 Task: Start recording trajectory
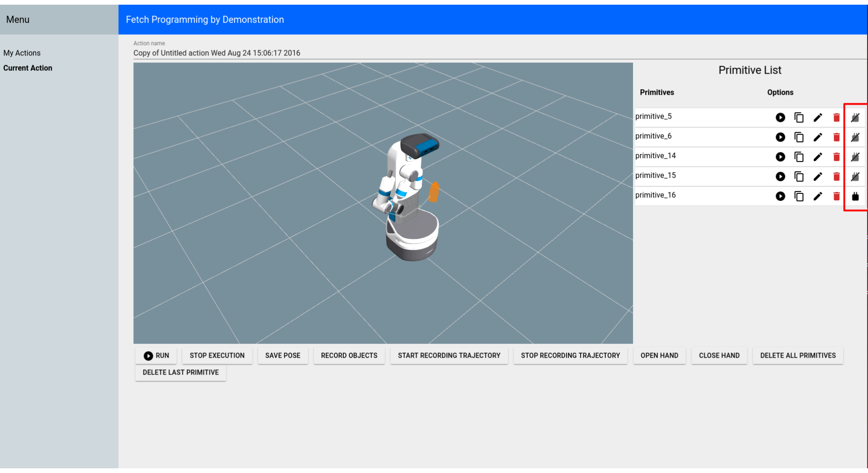point(449,356)
